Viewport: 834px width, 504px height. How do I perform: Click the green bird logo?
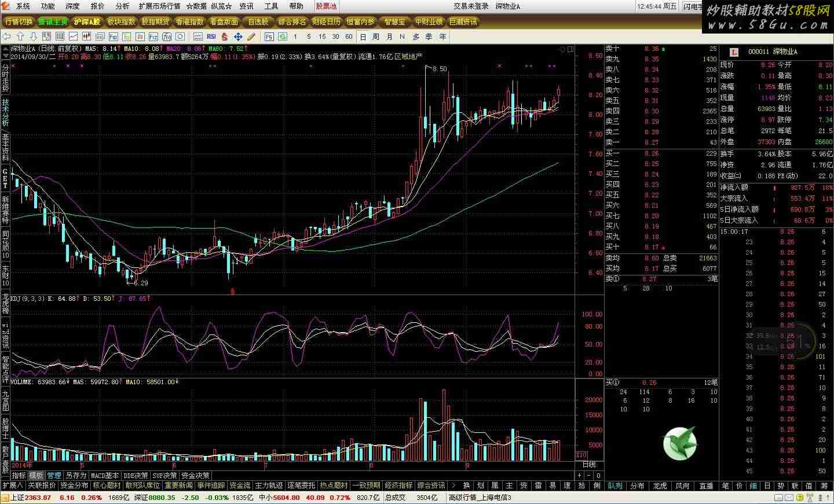(x=680, y=444)
